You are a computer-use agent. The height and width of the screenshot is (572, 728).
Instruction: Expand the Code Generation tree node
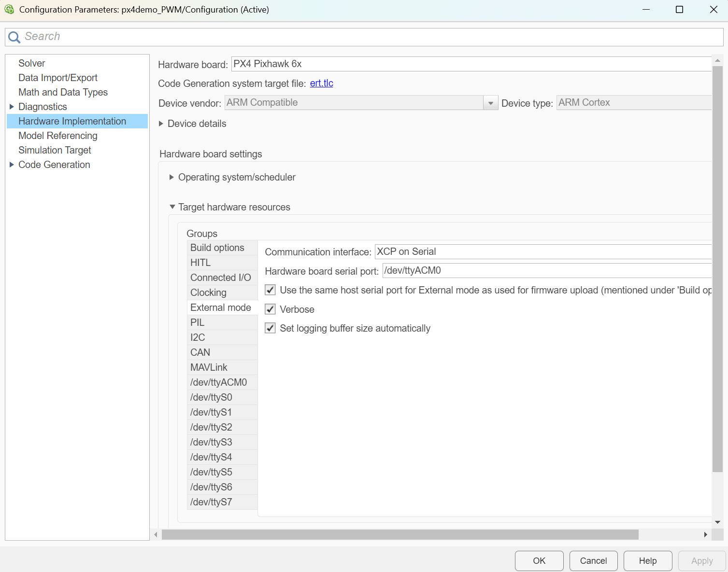tap(12, 164)
